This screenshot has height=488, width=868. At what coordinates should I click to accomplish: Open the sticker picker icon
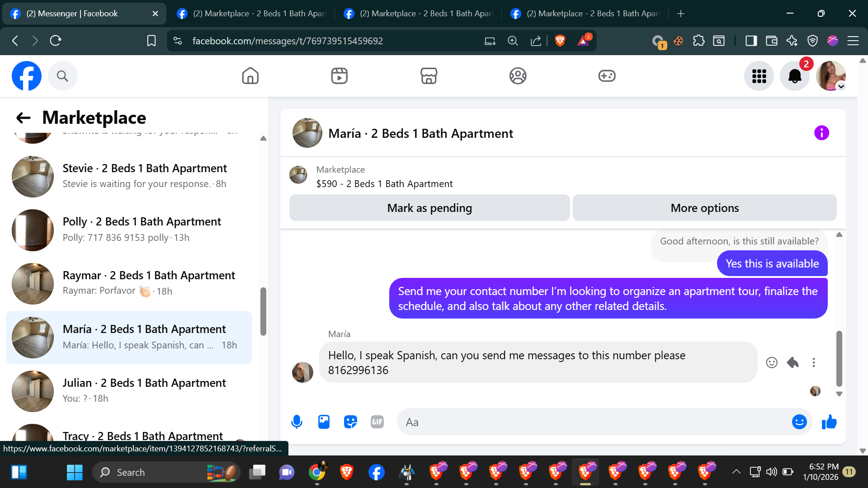350,422
